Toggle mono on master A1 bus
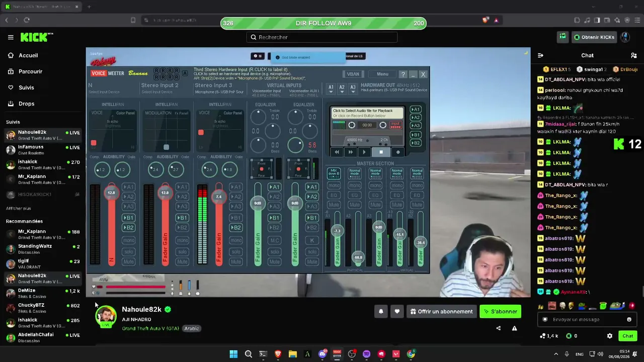Image resolution: width=644 pixels, height=362 pixels. point(334,186)
